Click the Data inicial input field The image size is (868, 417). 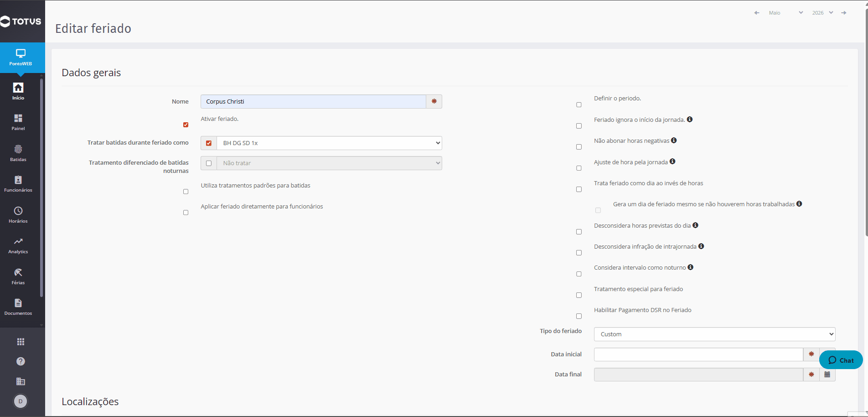pos(698,354)
